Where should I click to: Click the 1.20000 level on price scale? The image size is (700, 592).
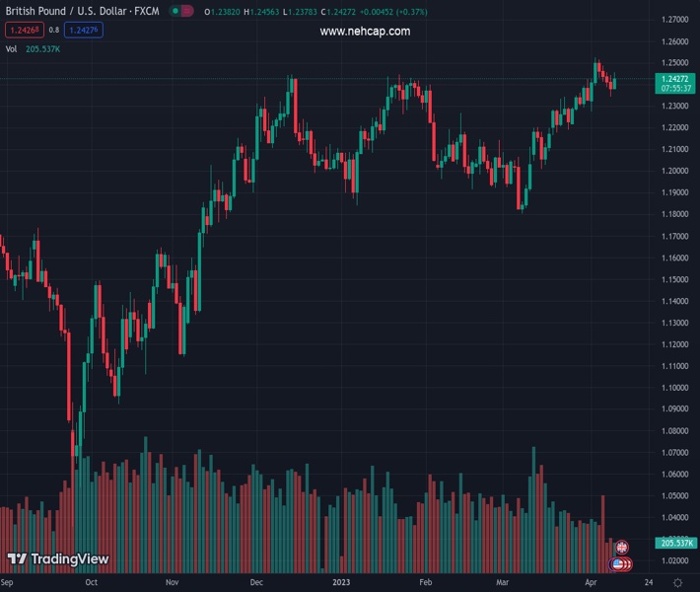pyautogui.click(x=675, y=171)
